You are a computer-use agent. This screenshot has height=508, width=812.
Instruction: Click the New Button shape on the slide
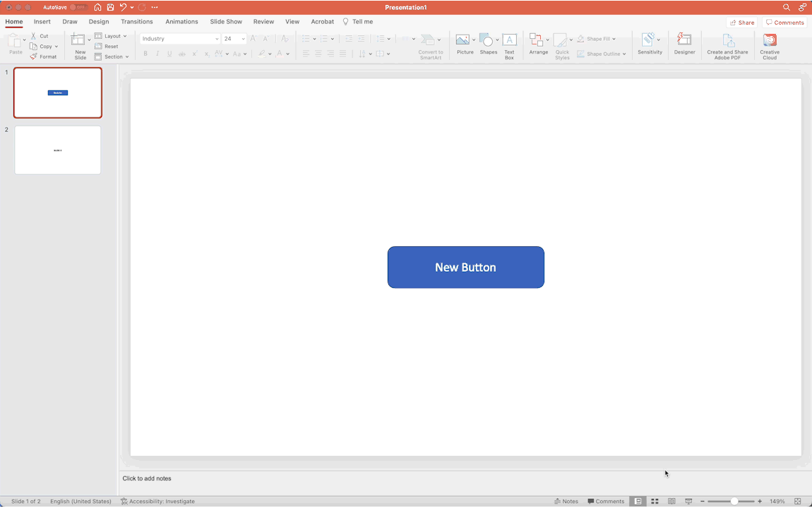(465, 267)
